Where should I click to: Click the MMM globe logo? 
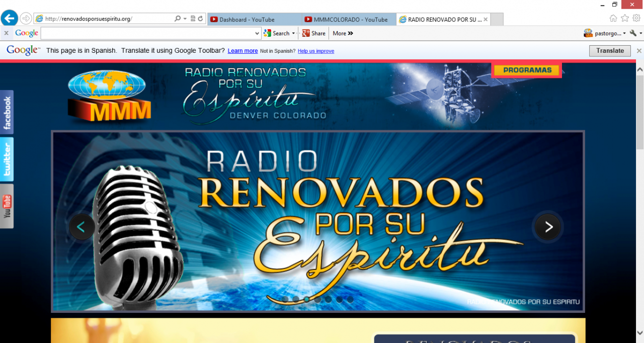(108, 96)
